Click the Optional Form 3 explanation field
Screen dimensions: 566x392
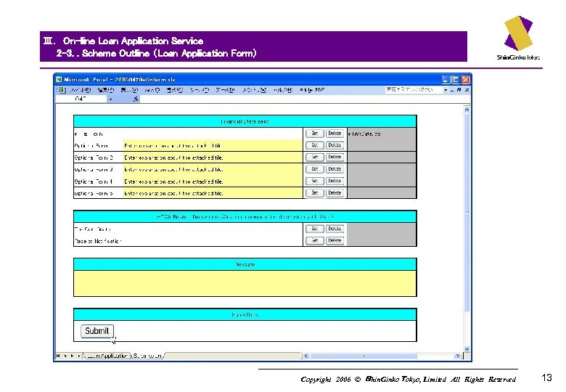(x=213, y=169)
